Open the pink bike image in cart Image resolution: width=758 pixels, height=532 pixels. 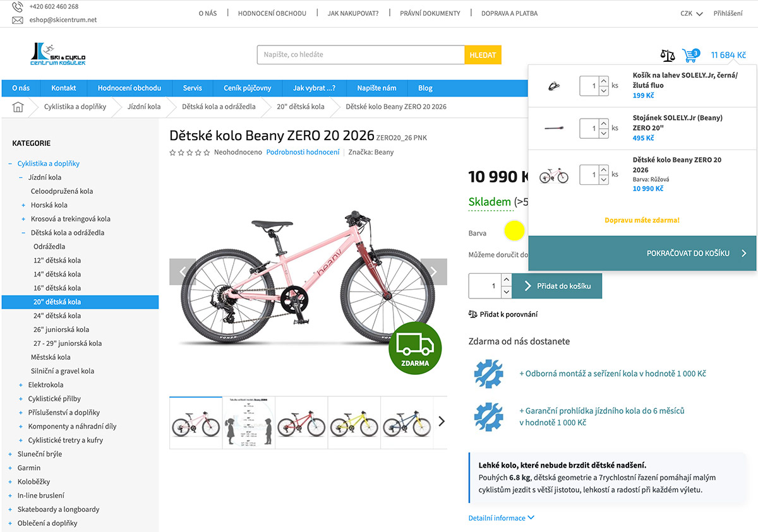(554, 175)
